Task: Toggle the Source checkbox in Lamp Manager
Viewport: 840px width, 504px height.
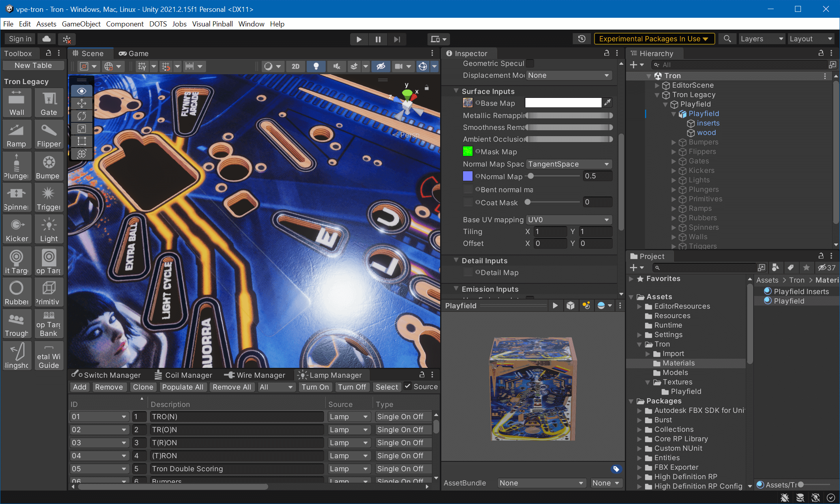Action: (407, 386)
